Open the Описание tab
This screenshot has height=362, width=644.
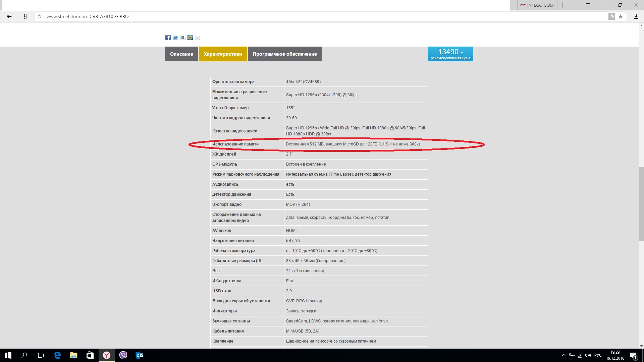(x=181, y=54)
